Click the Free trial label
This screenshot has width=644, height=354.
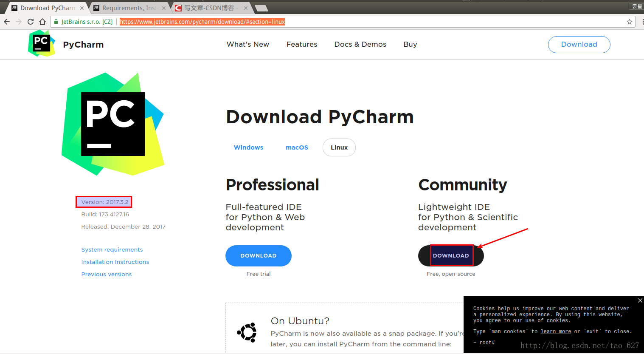pos(259,274)
